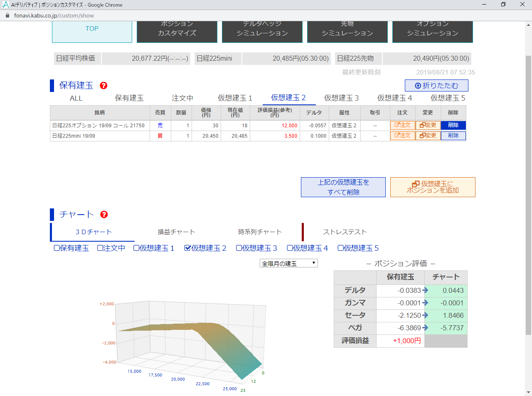Click 変更 icon button for 日経225mini row
Viewport: 532px width, 396px height.
pos(428,136)
